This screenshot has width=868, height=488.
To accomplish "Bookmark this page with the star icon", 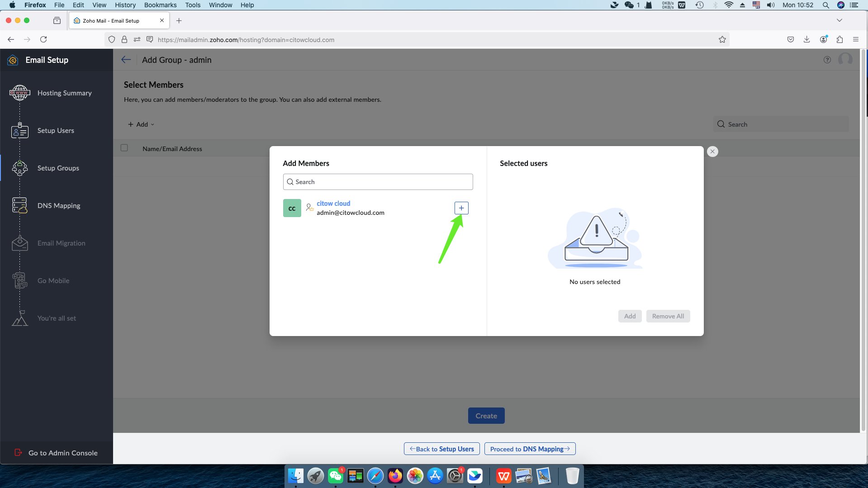I will 722,40.
